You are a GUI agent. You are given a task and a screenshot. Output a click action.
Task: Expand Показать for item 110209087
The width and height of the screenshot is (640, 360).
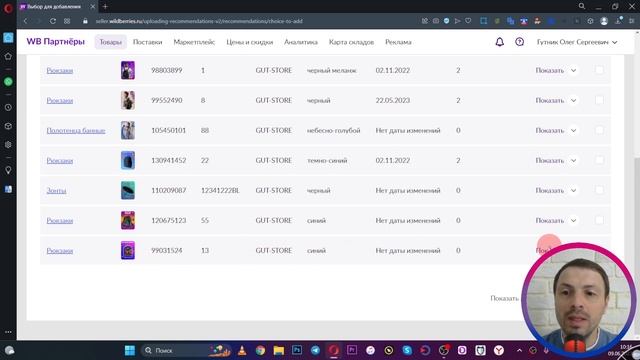556,191
